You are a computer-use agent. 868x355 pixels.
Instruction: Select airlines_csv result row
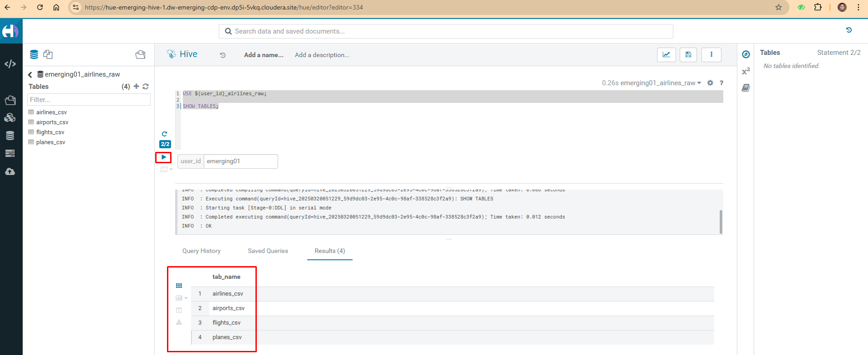(x=452, y=294)
